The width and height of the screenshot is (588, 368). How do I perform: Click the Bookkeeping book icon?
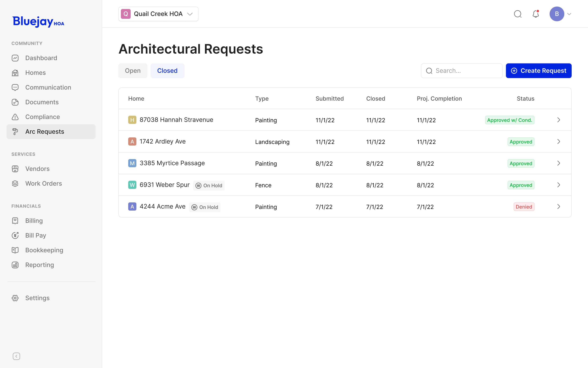point(15,250)
